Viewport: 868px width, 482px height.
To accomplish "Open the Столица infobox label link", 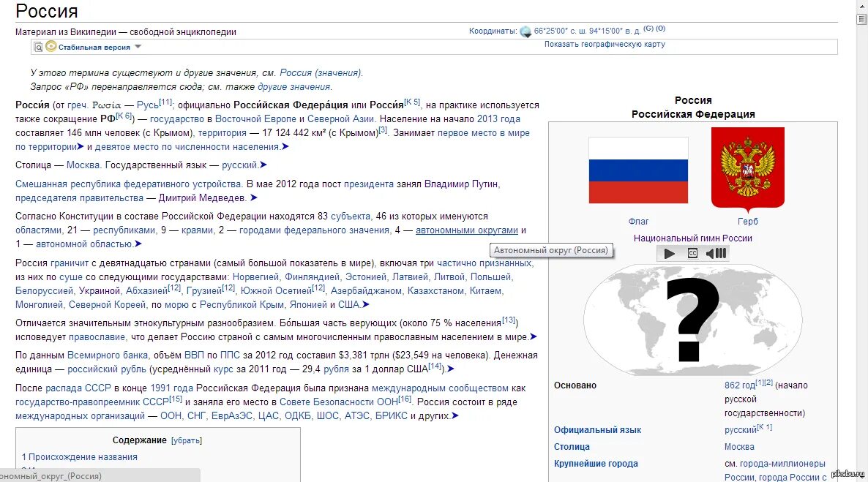I will [572, 447].
